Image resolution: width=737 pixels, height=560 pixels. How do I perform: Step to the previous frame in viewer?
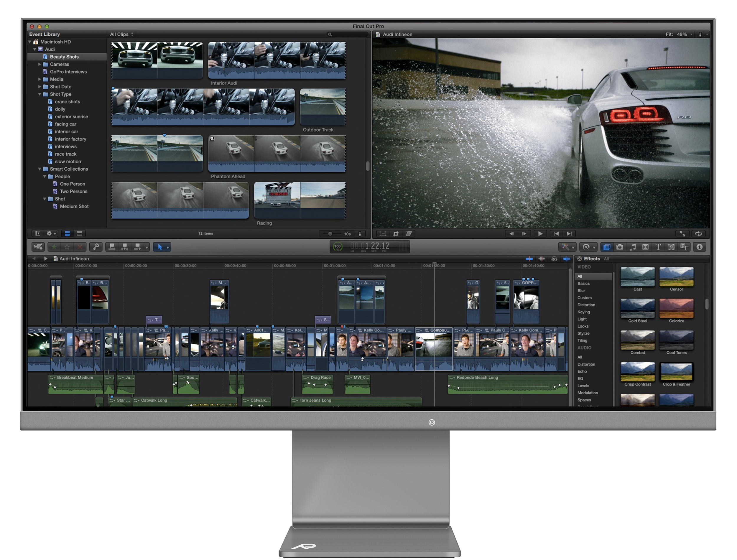pyautogui.click(x=511, y=234)
